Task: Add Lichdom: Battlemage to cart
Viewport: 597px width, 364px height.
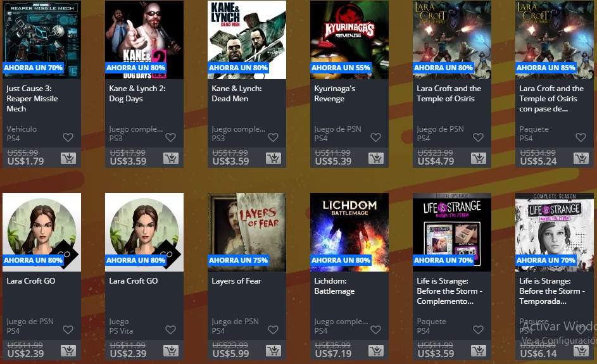Action: (376, 350)
